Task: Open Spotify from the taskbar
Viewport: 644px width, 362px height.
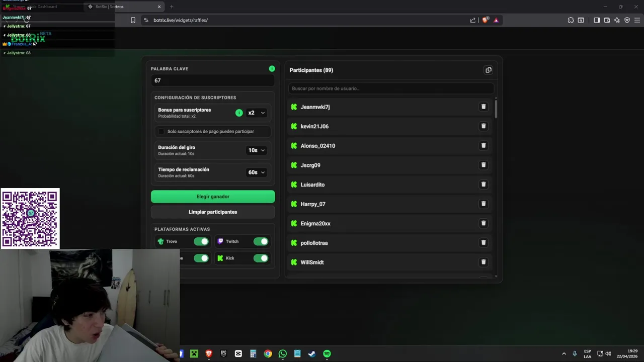Action: pyautogui.click(x=327, y=354)
